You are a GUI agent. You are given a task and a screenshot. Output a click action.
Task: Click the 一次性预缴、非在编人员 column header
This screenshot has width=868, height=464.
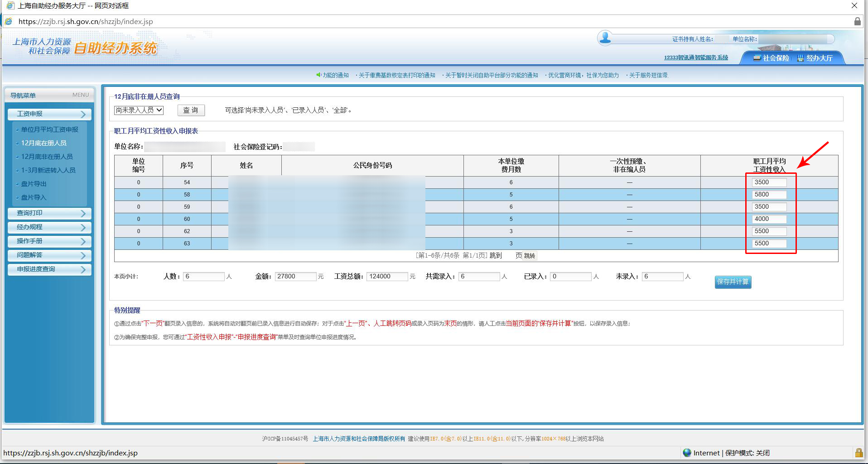tap(629, 166)
